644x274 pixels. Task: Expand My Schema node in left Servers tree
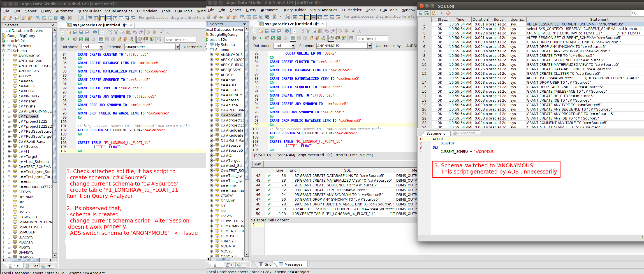[x=4, y=46]
